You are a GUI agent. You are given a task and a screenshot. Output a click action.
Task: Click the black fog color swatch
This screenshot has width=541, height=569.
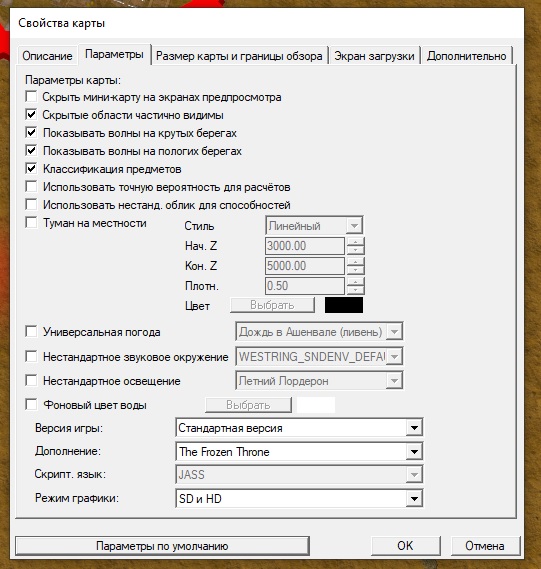(x=344, y=305)
